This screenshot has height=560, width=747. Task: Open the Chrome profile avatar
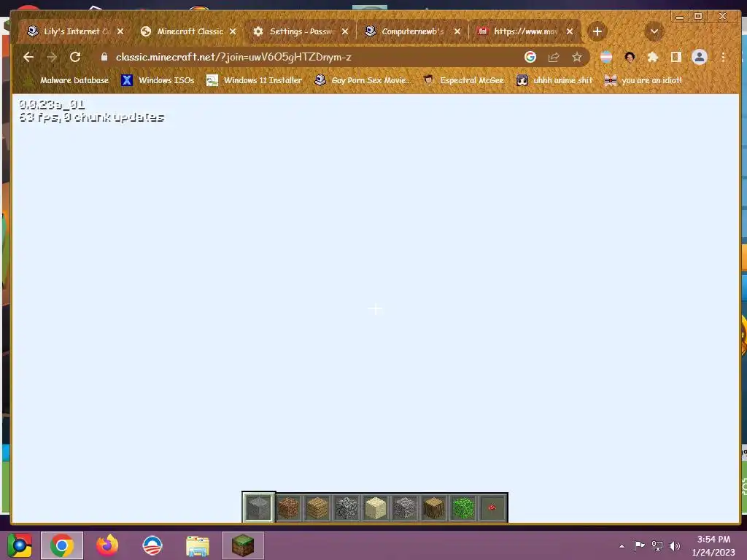point(700,57)
